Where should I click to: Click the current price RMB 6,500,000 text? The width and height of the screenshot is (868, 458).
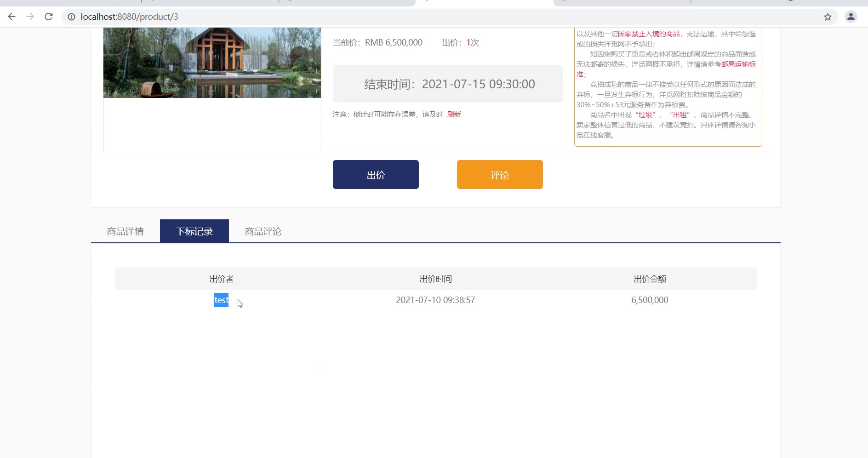(377, 42)
